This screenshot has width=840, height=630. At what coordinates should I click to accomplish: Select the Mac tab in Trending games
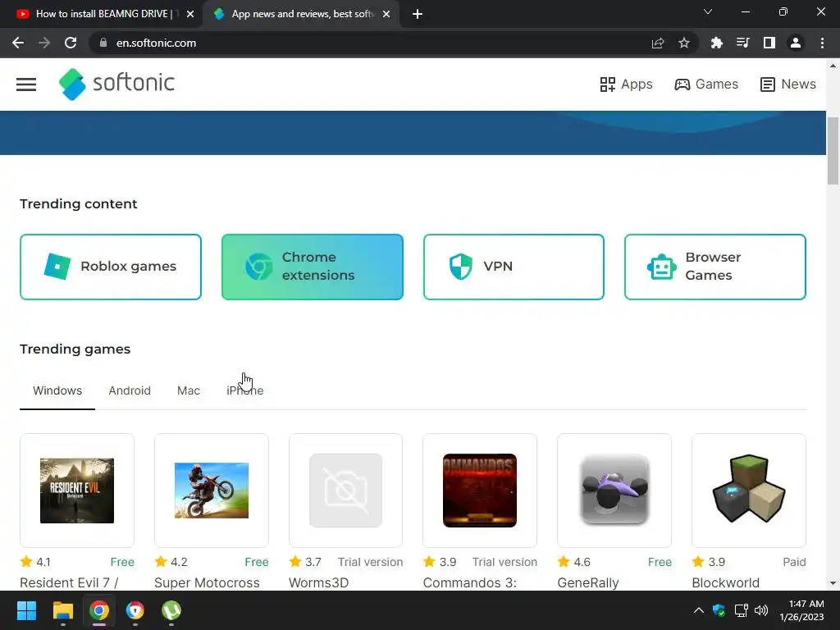click(189, 390)
